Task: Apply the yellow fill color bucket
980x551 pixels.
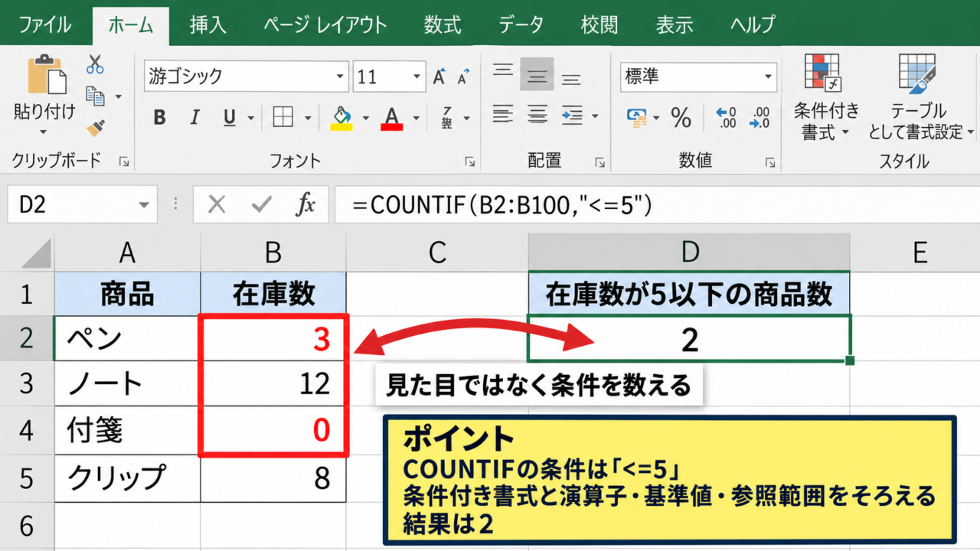Action: [x=341, y=118]
